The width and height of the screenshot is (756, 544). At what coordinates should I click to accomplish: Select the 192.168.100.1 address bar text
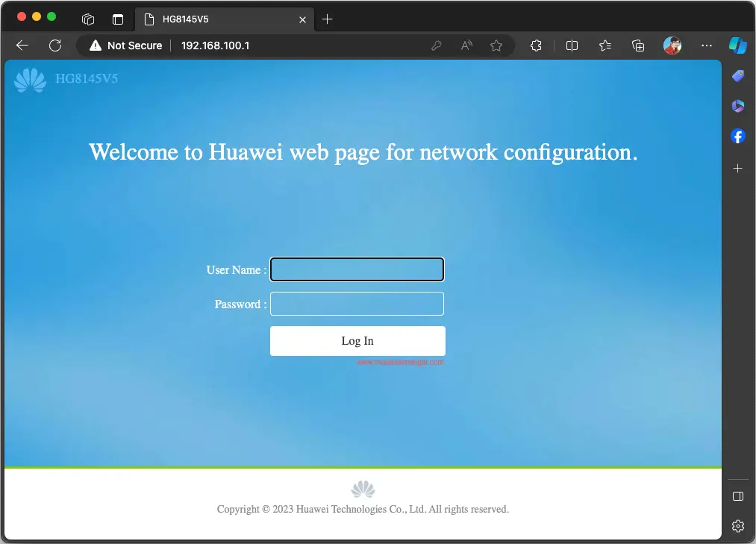point(215,46)
